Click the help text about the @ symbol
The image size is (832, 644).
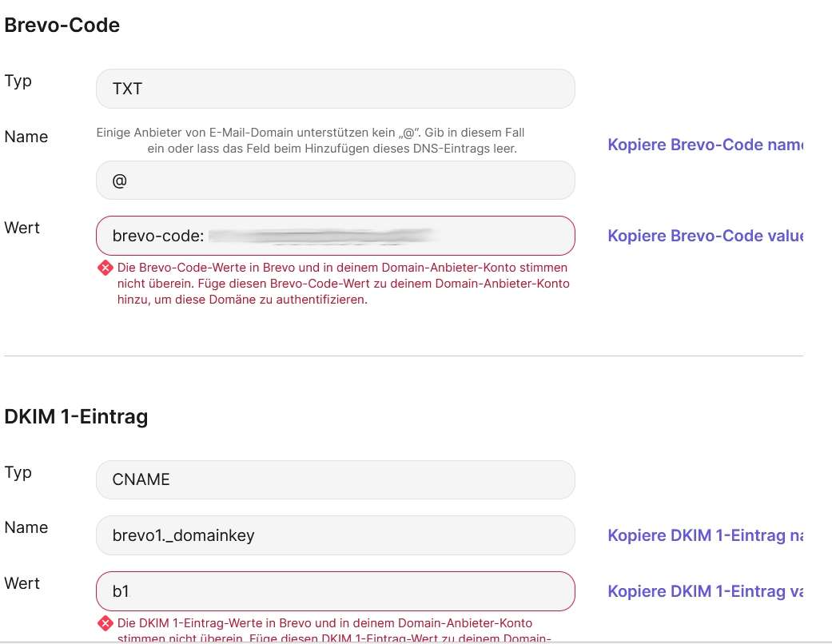[312, 140]
